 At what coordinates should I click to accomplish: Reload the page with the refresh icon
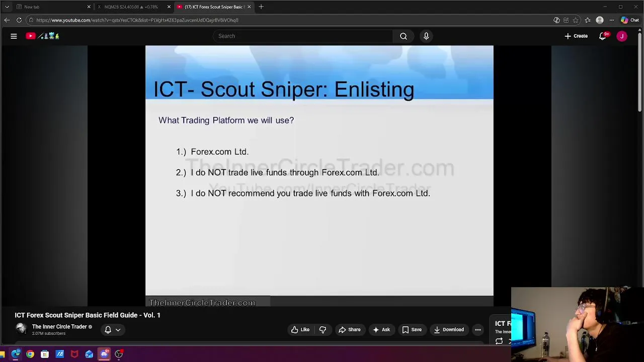tap(19, 20)
